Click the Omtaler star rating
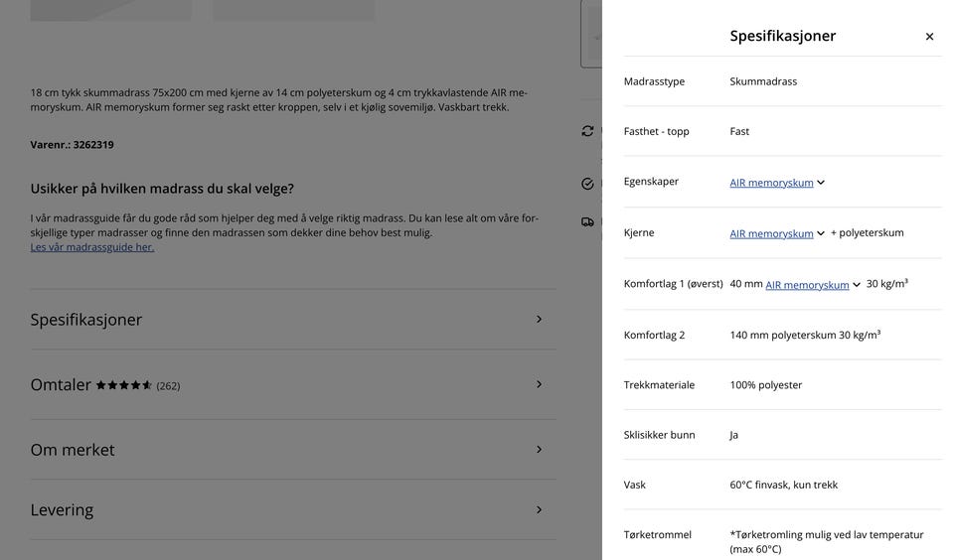Viewport: 954px width, 560px height. point(124,385)
